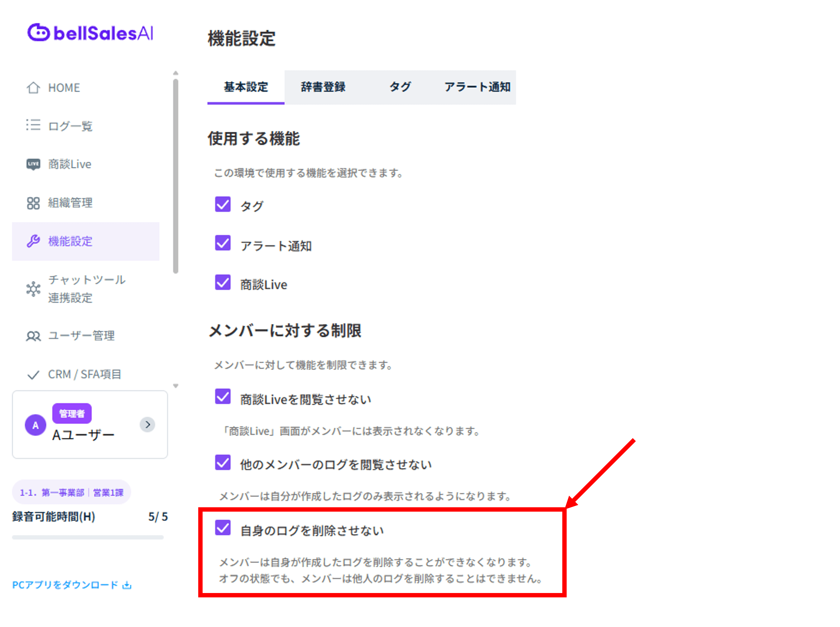The height and width of the screenshot is (627, 840).
Task: Click the ログ一覧 list icon
Action: point(33,125)
